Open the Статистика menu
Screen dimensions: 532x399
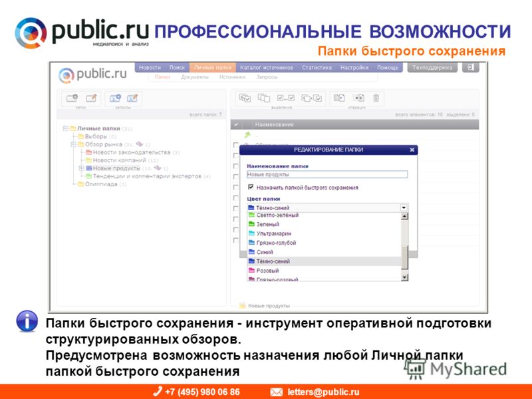point(317,68)
